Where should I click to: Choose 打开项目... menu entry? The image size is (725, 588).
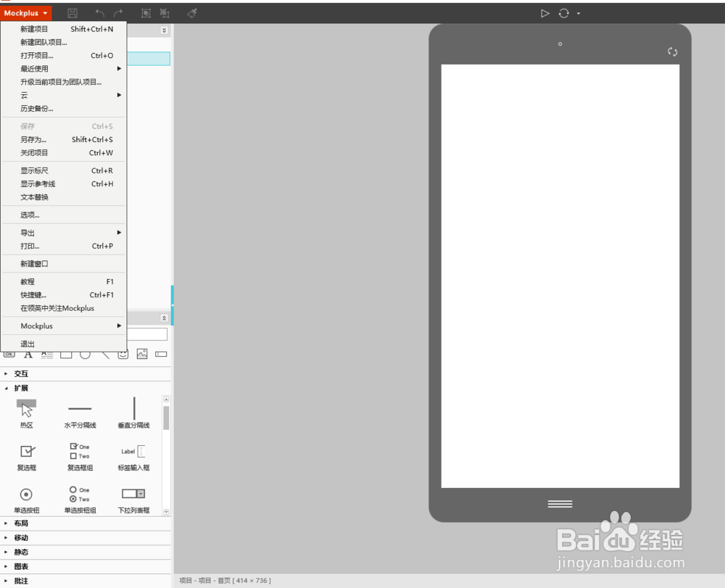[64, 56]
